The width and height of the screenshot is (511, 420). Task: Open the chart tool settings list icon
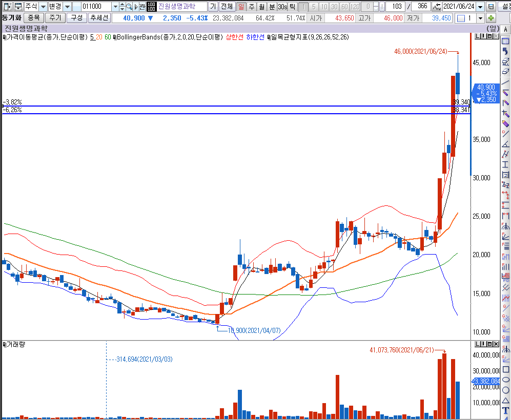click(505, 41)
